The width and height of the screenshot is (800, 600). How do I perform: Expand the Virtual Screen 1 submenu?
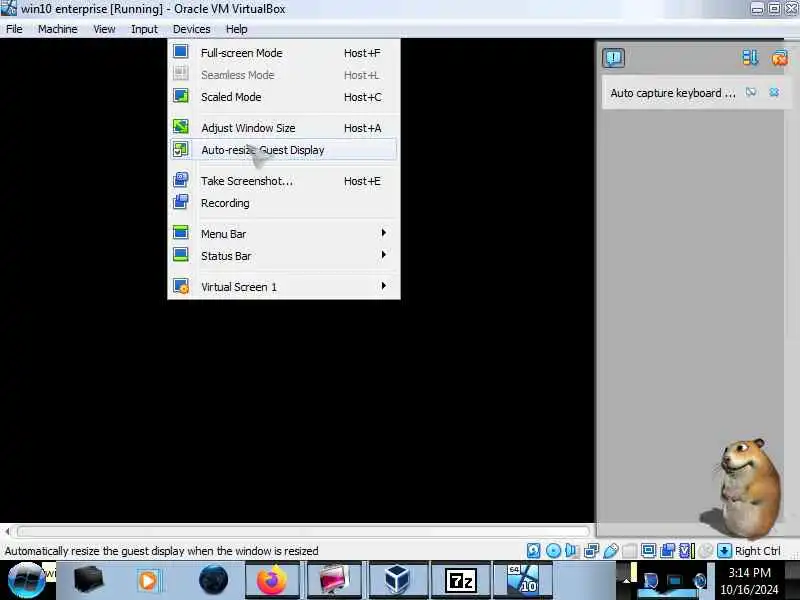coord(284,286)
